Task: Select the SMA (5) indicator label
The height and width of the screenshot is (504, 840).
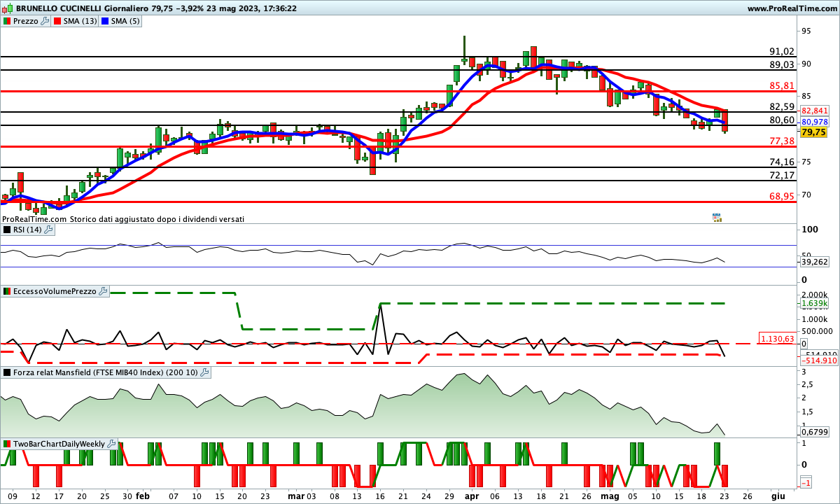Action: pyautogui.click(x=126, y=21)
